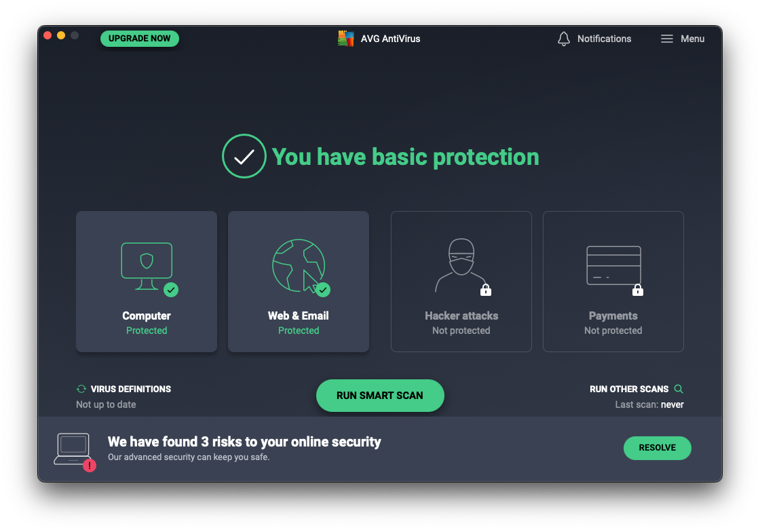This screenshot has height=532, width=760.
Task: Open the Notifications text label
Action: coord(604,39)
